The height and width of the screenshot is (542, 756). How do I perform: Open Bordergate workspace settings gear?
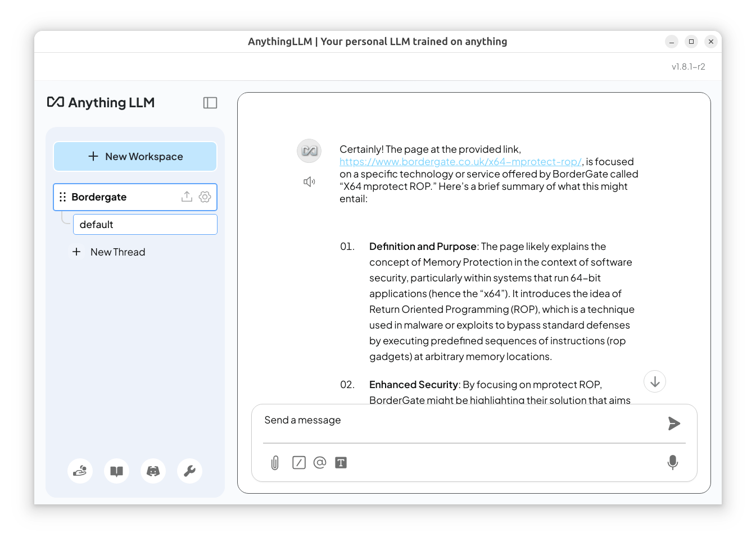(205, 197)
